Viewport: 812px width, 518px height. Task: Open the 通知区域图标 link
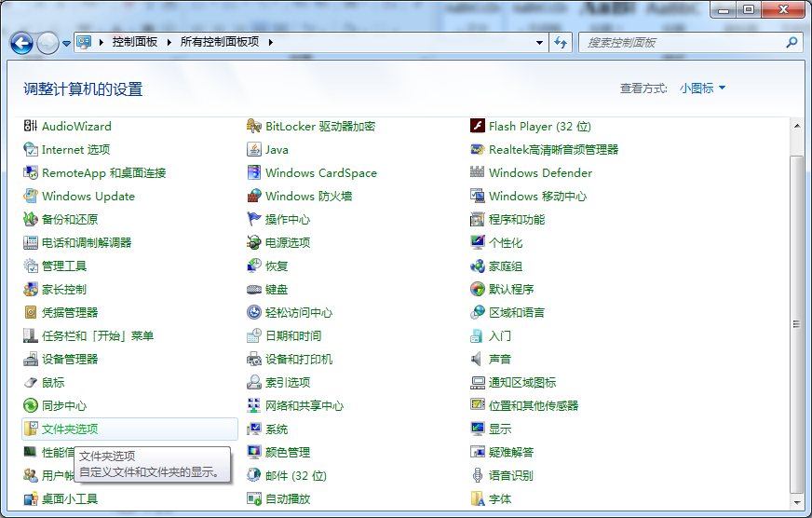coord(522,382)
